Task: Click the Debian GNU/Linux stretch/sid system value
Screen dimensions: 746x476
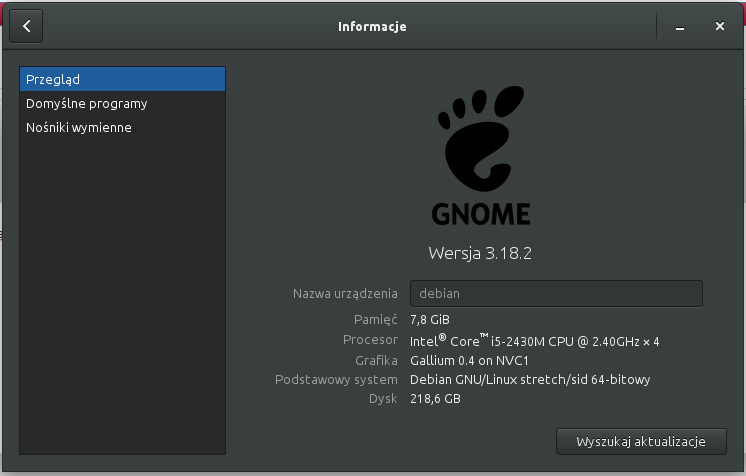Action: (x=530, y=380)
